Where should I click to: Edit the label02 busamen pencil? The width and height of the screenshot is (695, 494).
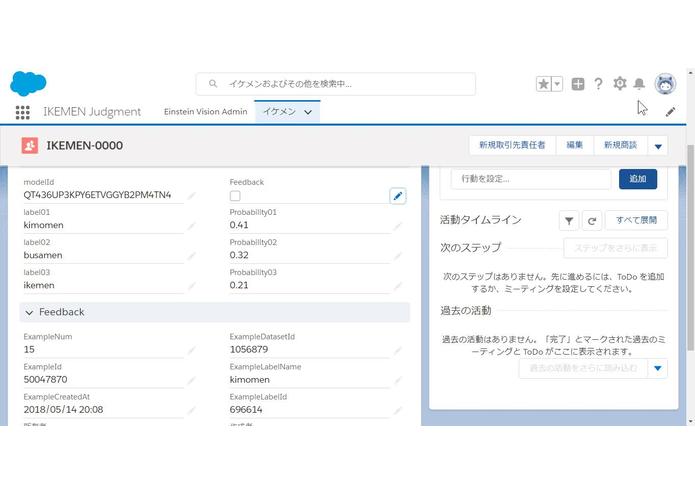click(191, 256)
